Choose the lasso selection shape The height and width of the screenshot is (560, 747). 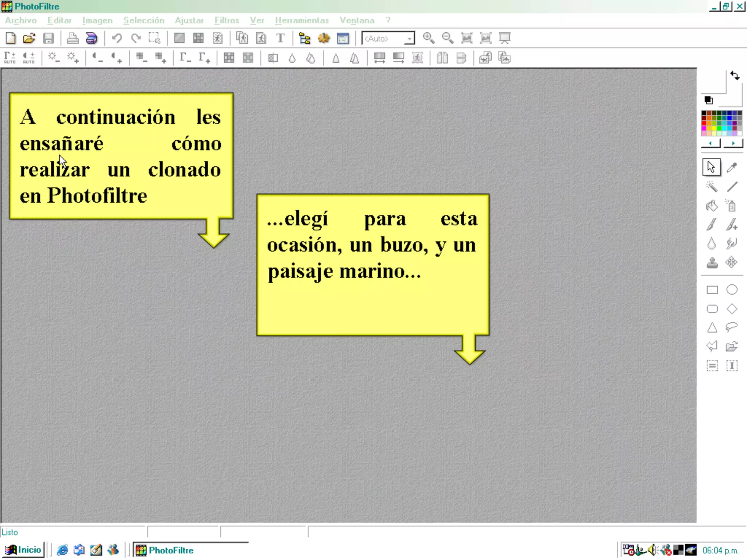[x=731, y=327]
